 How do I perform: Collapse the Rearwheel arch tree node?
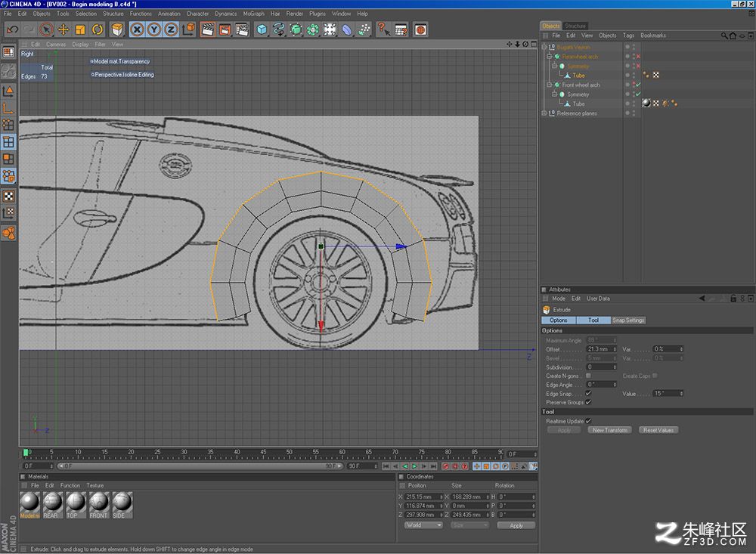[549, 57]
